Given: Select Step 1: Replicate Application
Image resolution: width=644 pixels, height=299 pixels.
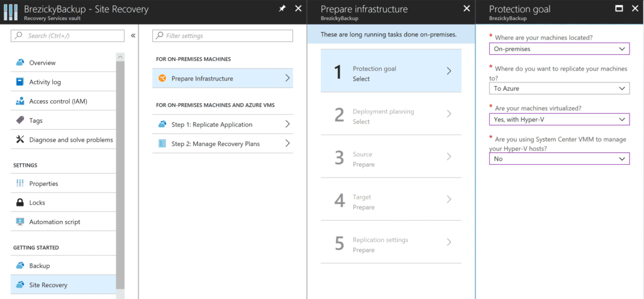Looking at the screenshot, I should pyautogui.click(x=223, y=124).
